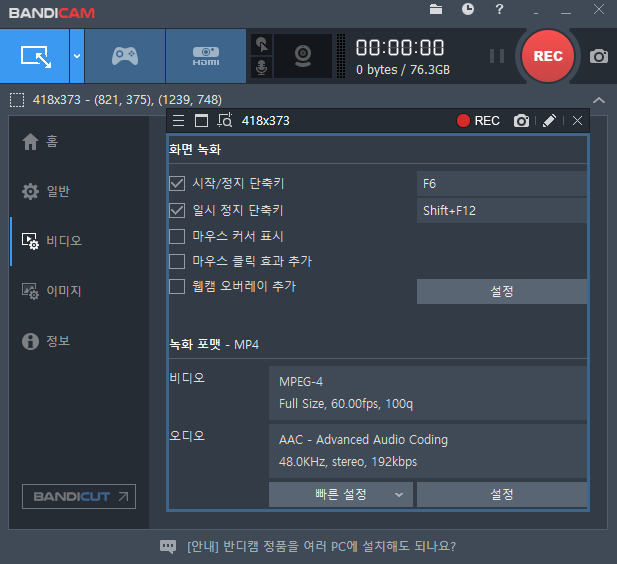Click the Bandicam logo

[x=52, y=13]
